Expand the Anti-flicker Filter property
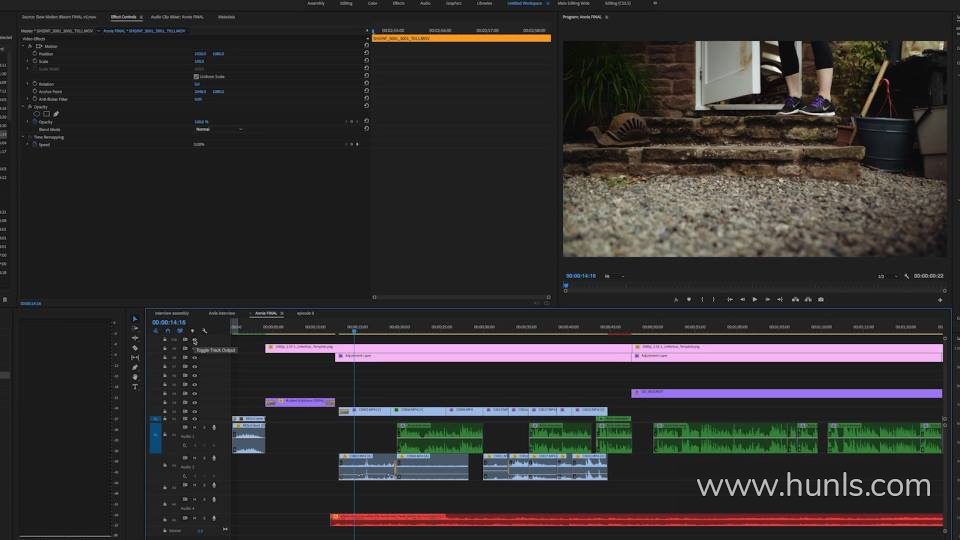This screenshot has width=960, height=540. pyautogui.click(x=28, y=99)
